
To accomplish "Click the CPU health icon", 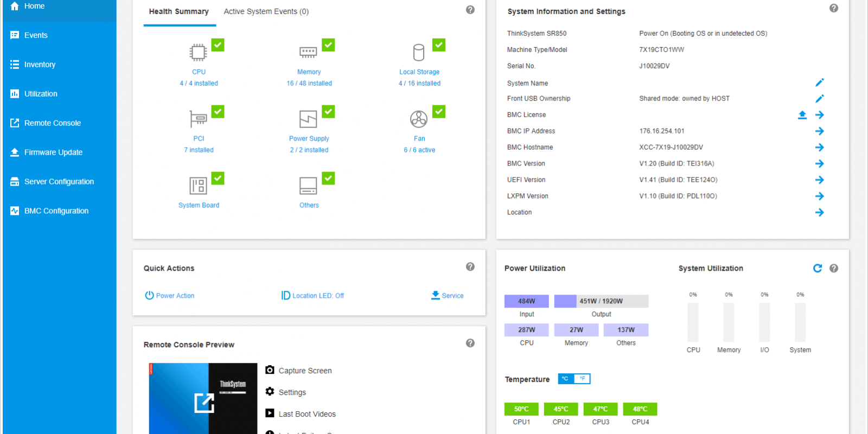I will (199, 52).
